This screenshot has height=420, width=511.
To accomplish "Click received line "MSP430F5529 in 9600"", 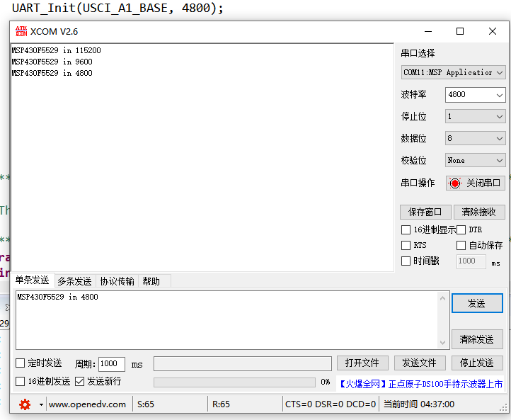I will point(52,62).
